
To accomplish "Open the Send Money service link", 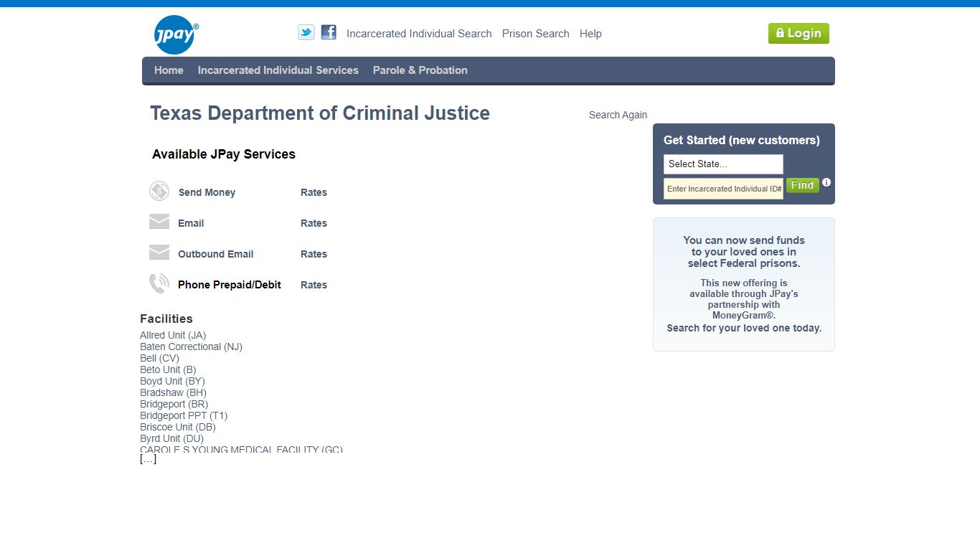I will click(x=207, y=192).
